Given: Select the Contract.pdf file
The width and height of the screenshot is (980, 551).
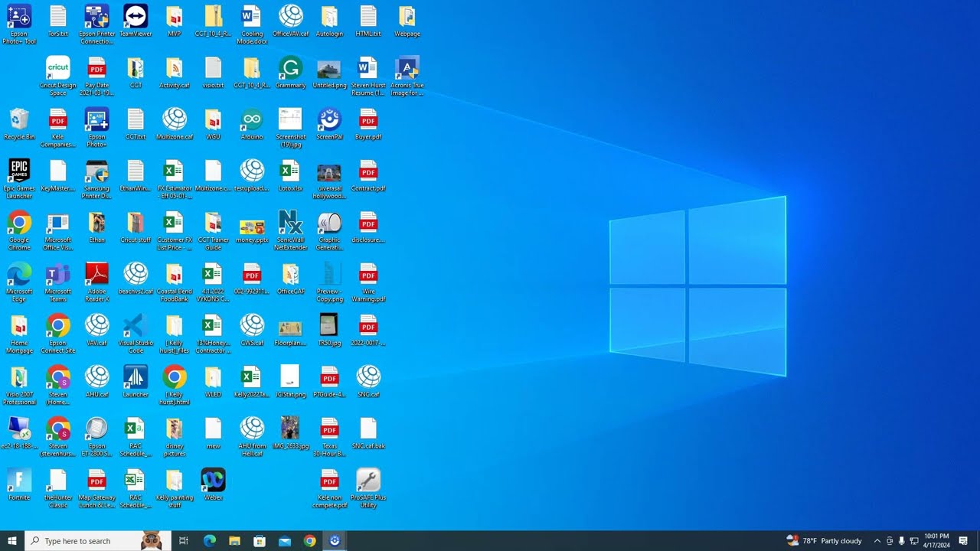Looking at the screenshot, I should 368,175.
